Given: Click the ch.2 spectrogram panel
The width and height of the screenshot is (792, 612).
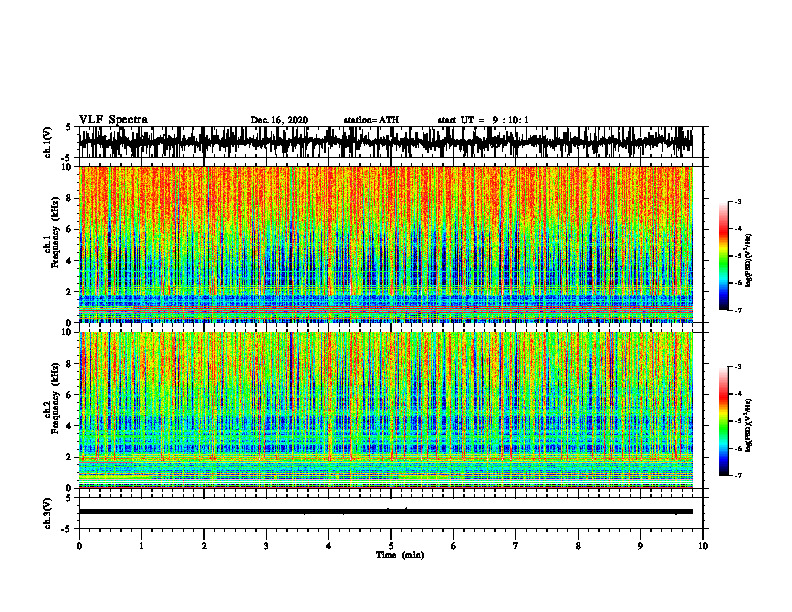Looking at the screenshot, I should point(385,410).
